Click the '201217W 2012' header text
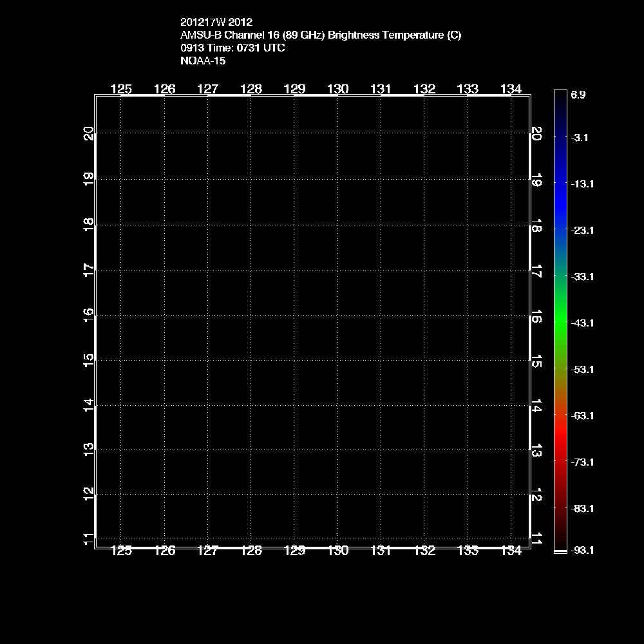Viewport: 644px width, 644px height. coord(212,22)
